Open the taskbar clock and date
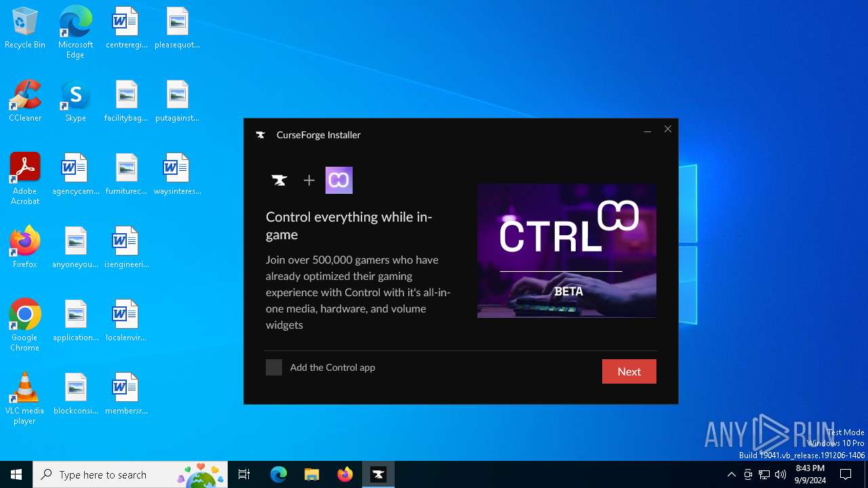 [810, 474]
